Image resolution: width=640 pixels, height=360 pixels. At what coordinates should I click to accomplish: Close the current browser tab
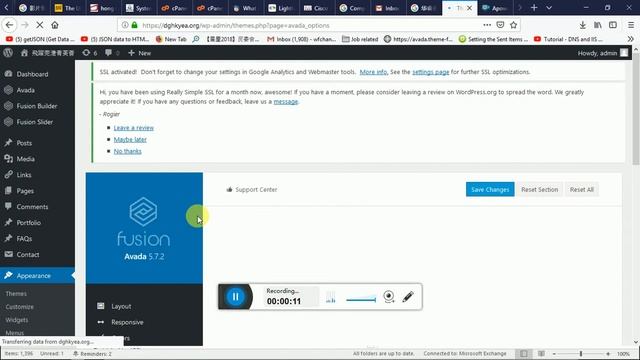tap(469, 8)
